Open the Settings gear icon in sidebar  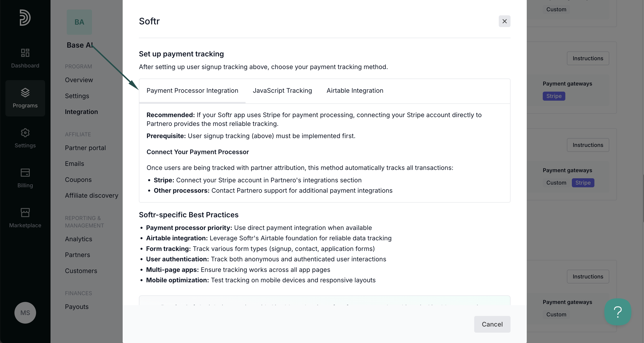[25, 133]
